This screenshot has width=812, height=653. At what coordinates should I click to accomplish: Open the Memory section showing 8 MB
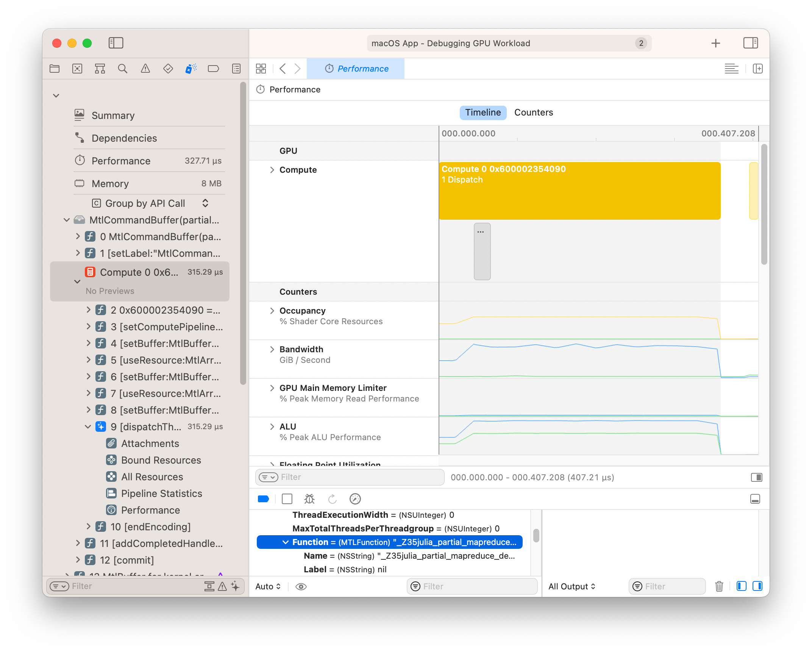111,183
